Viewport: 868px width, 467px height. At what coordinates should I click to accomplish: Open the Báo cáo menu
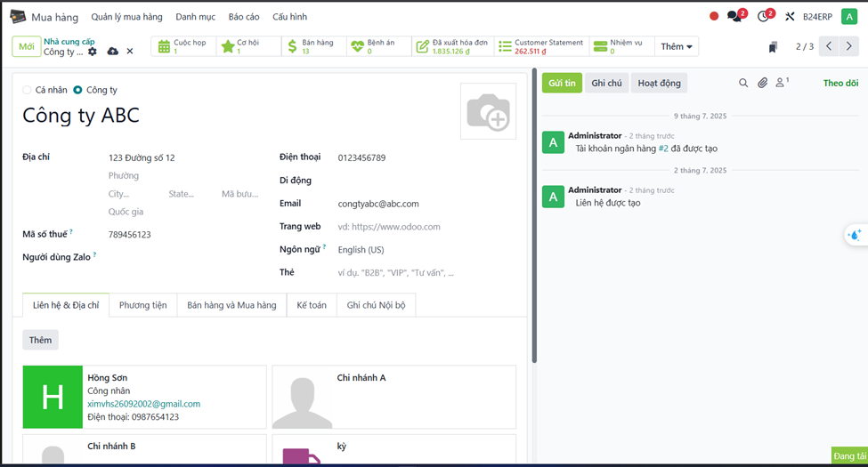tap(244, 17)
